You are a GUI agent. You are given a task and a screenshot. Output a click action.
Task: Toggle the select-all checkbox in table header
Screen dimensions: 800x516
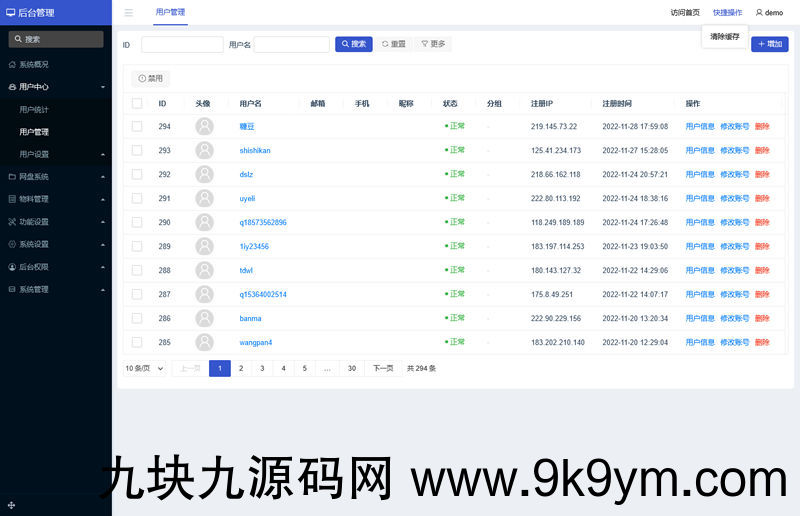click(137, 103)
